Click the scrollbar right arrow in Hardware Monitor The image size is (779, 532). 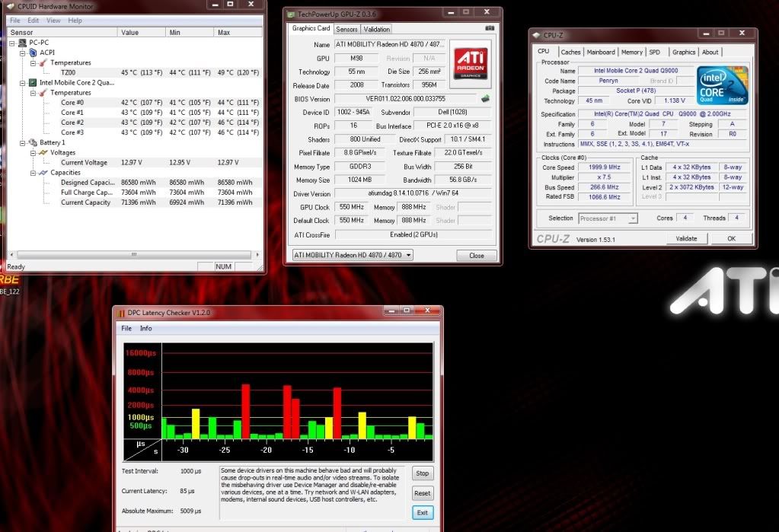pyautogui.click(x=257, y=254)
